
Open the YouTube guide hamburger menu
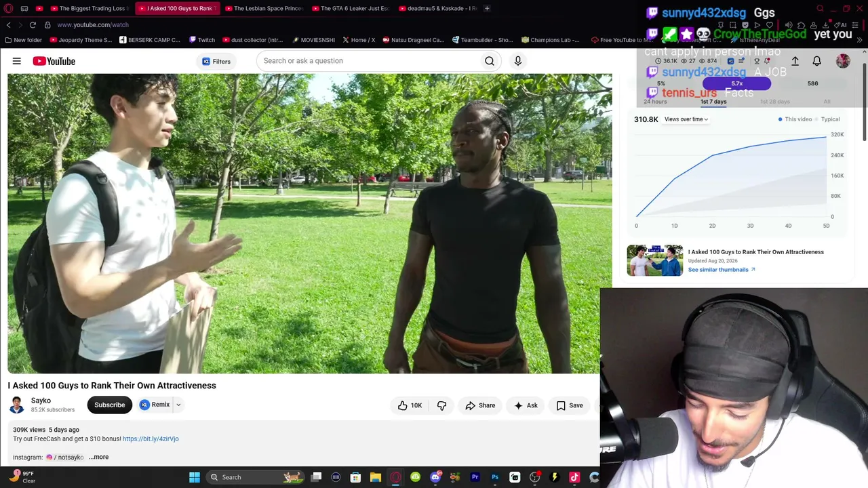17,61
